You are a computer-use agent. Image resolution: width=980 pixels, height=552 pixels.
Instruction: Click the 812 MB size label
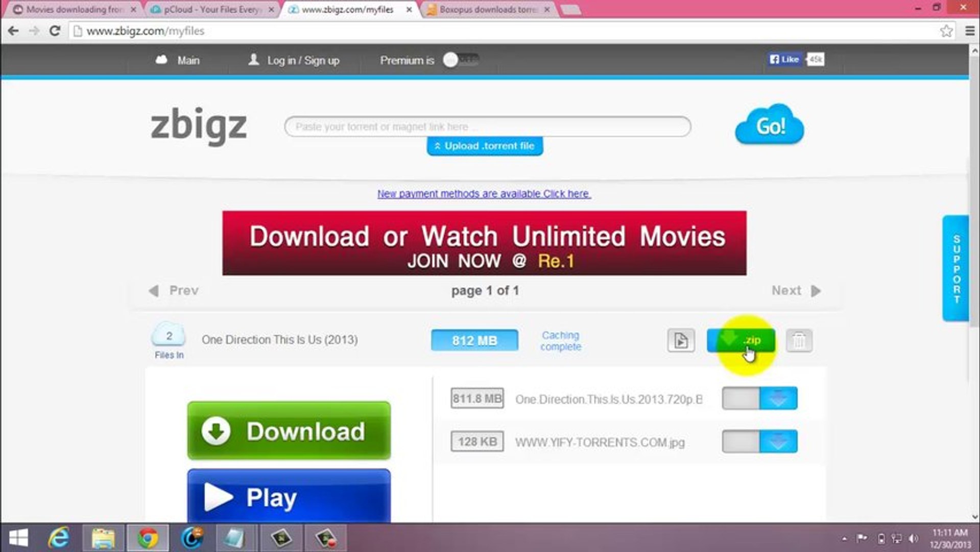tap(474, 340)
